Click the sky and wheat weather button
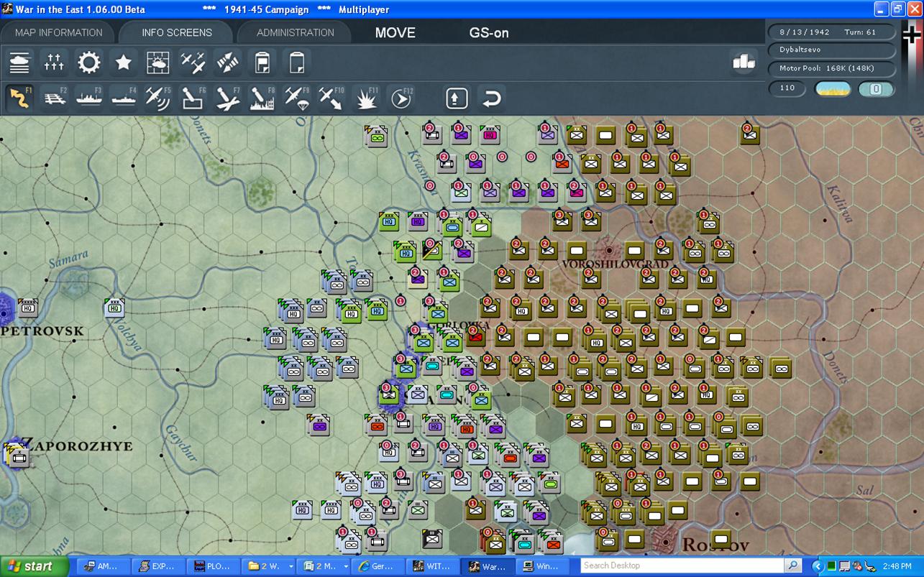 coord(833,89)
